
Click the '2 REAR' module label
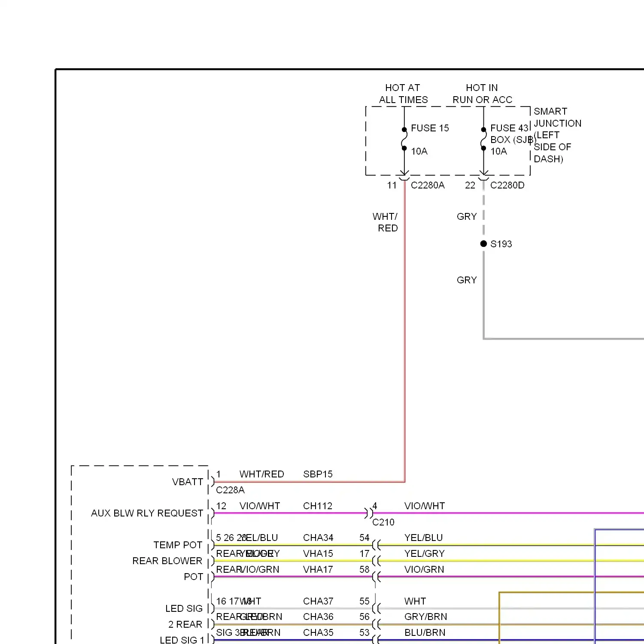tap(185, 624)
